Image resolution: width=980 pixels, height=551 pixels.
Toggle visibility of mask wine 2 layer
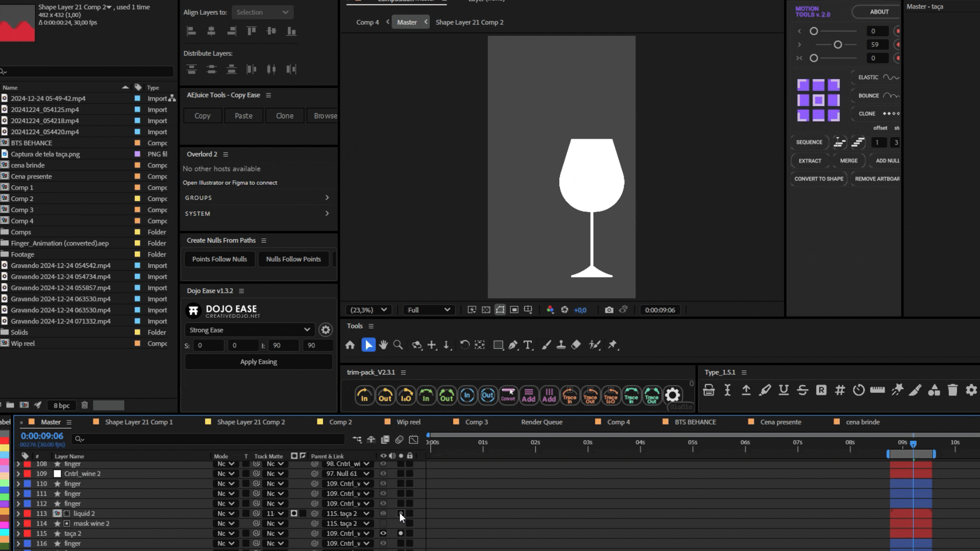(x=383, y=523)
